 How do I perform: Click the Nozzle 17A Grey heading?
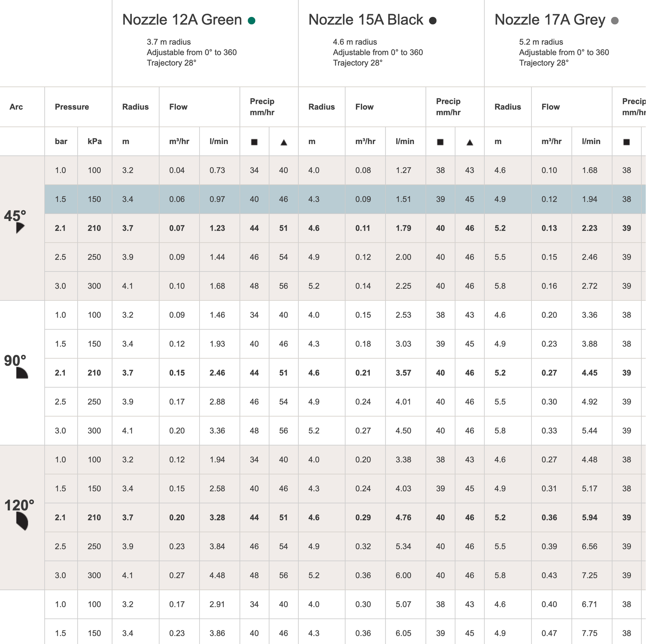point(550,20)
